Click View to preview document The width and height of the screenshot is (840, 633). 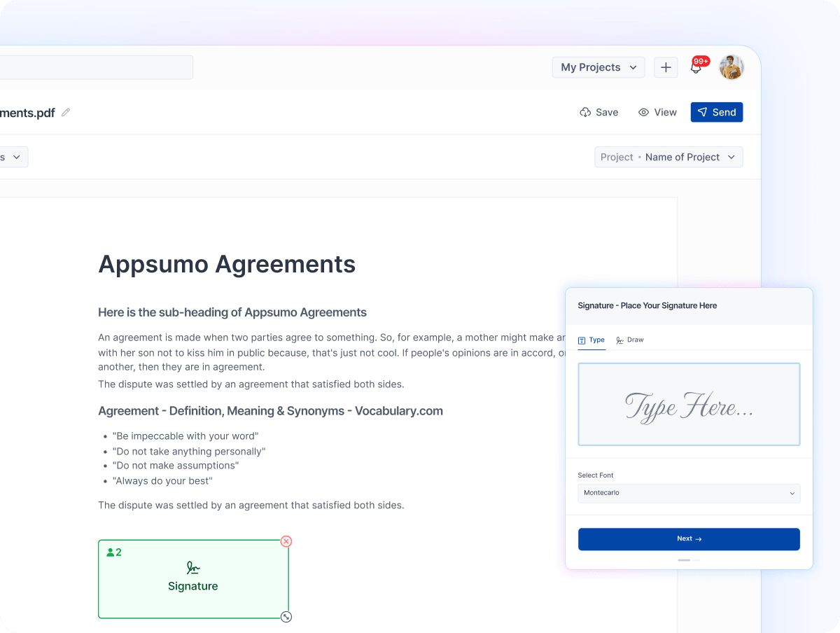(x=657, y=112)
